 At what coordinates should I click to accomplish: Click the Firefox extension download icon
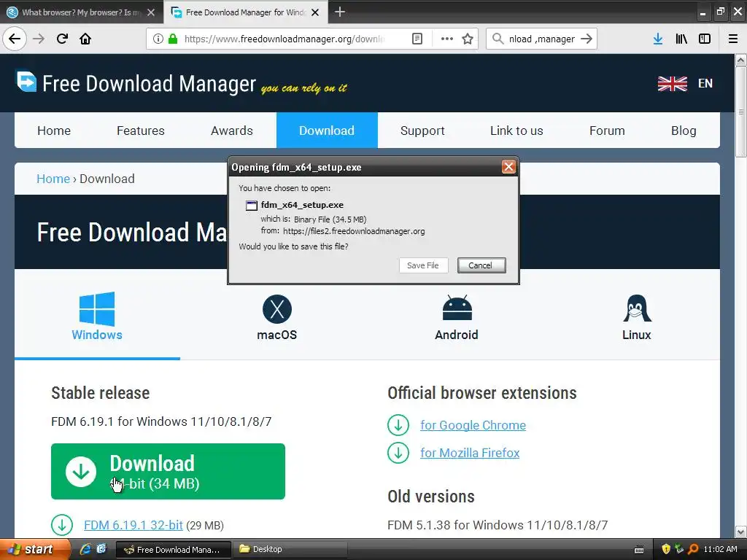tap(398, 453)
